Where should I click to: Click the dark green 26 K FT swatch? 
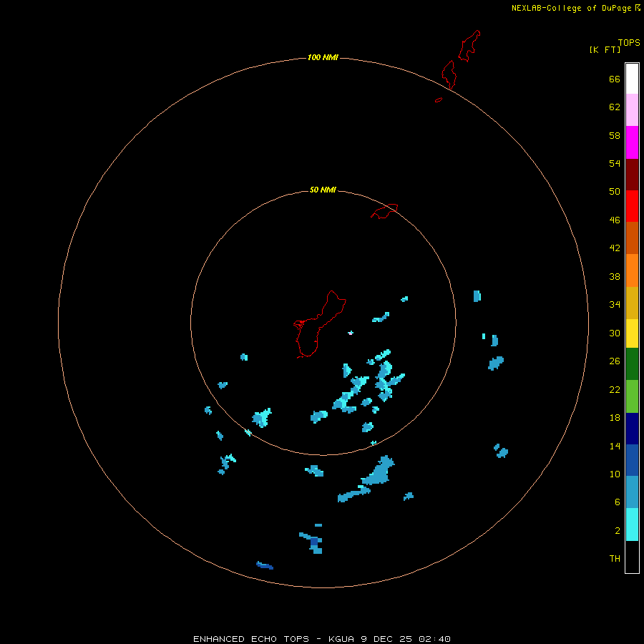(x=632, y=364)
